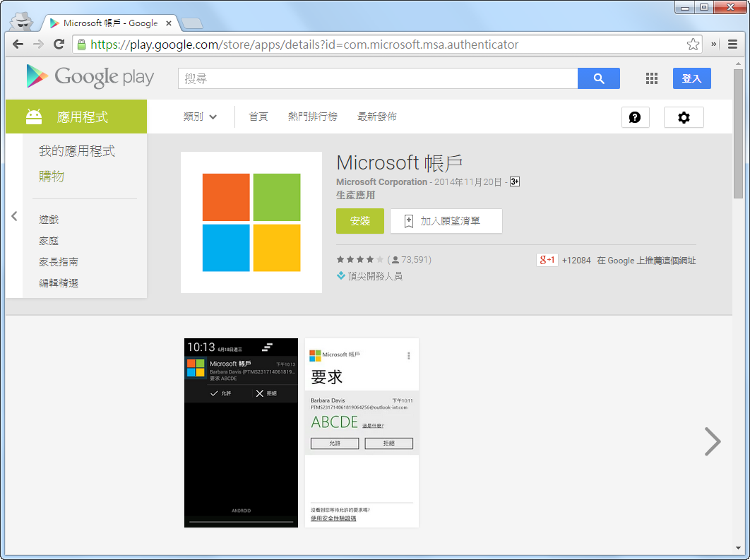Screen dimensions: 750x560
Task: Open the help question mark button
Action: [635, 117]
